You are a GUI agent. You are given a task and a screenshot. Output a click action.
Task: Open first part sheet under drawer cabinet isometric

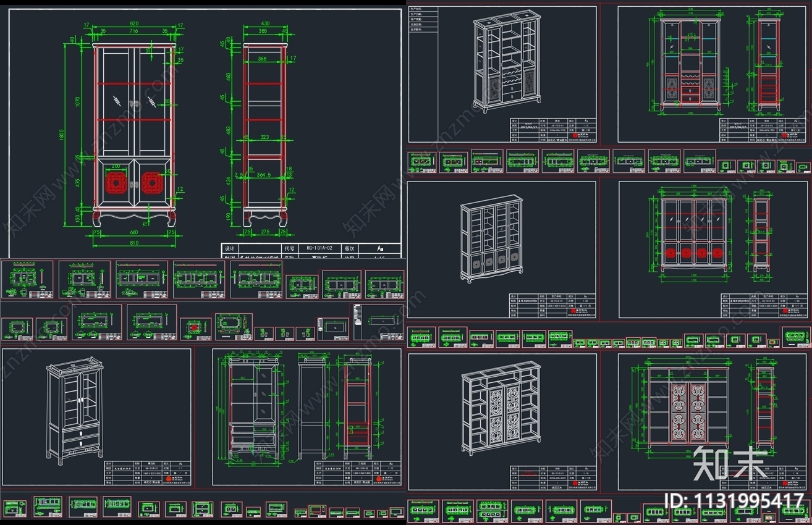[15, 510]
